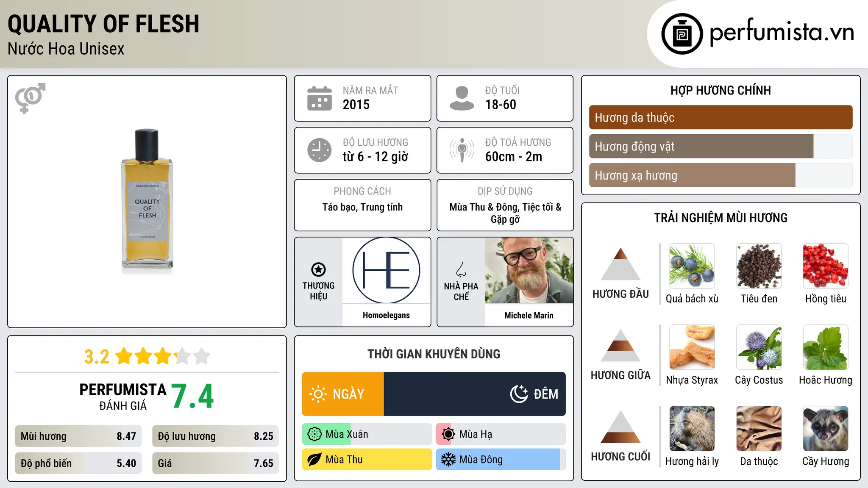Click the sun icon for Mùa Hạ
This screenshot has height=488, width=868.
coord(448,434)
